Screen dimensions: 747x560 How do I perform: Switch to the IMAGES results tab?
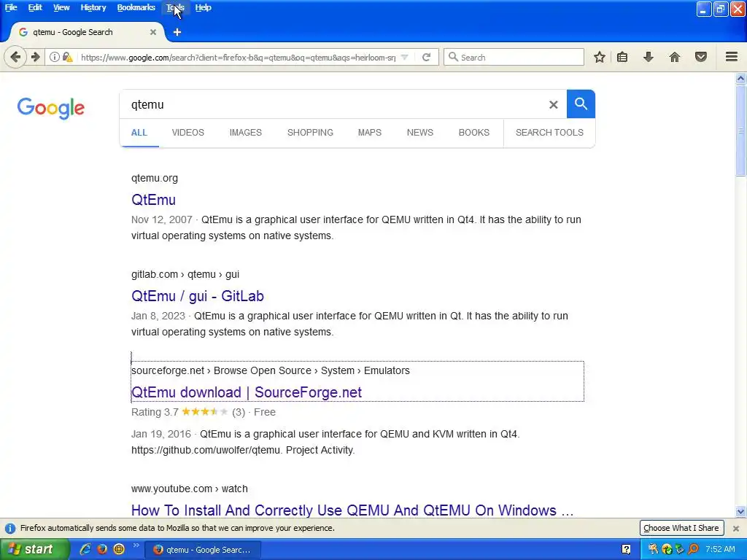click(245, 133)
